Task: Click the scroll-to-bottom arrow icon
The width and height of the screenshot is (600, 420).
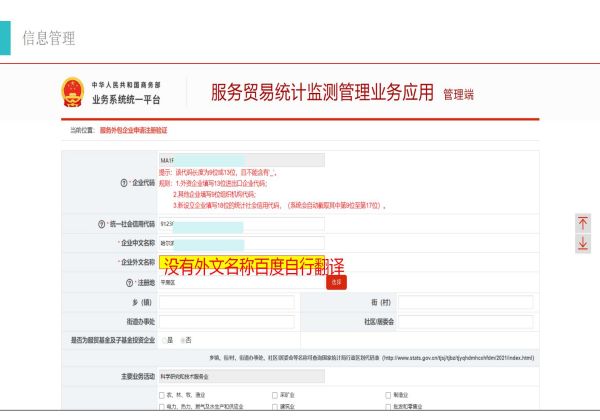Action: tap(583, 243)
